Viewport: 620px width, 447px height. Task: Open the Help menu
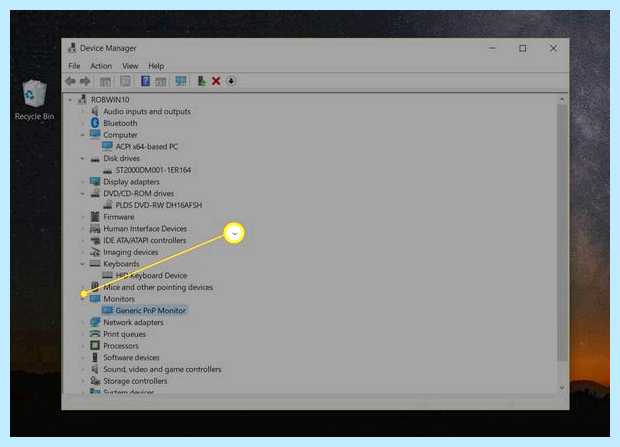tap(156, 66)
